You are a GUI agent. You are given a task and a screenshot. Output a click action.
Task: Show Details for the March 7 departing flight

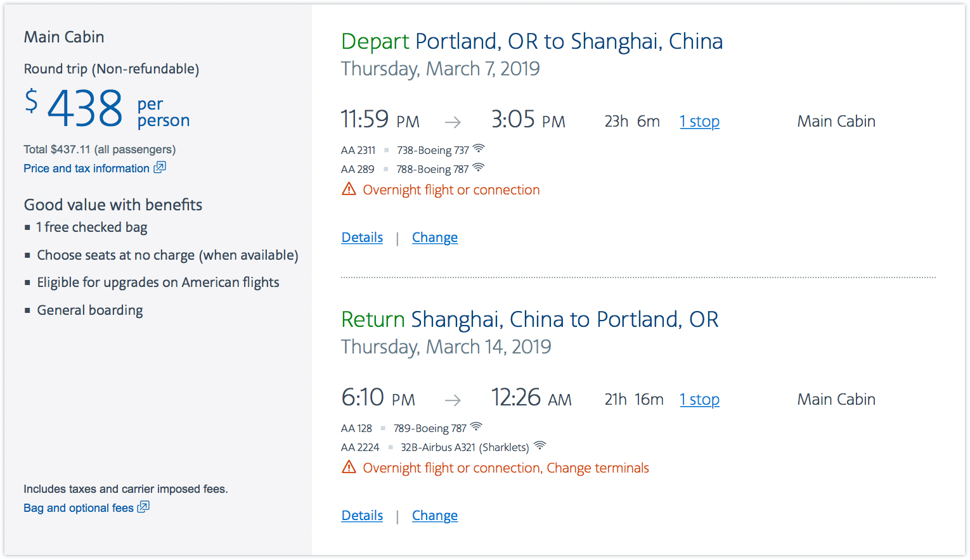point(362,238)
